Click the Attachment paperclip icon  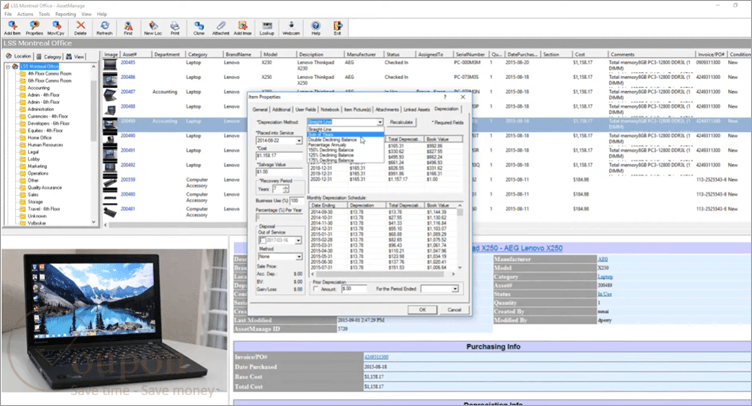click(221, 28)
